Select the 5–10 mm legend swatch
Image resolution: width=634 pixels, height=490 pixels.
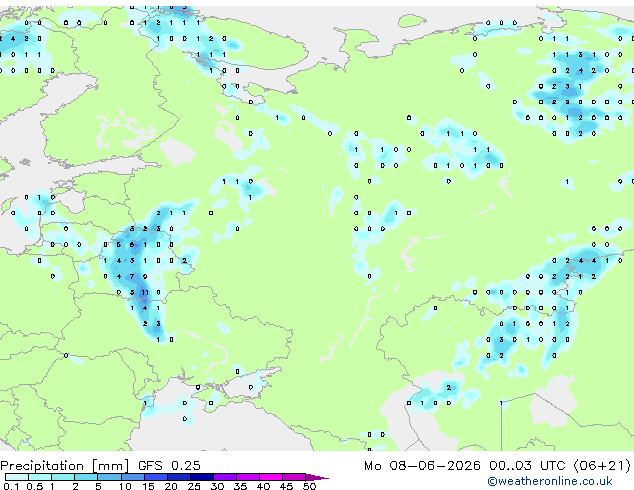109,477
